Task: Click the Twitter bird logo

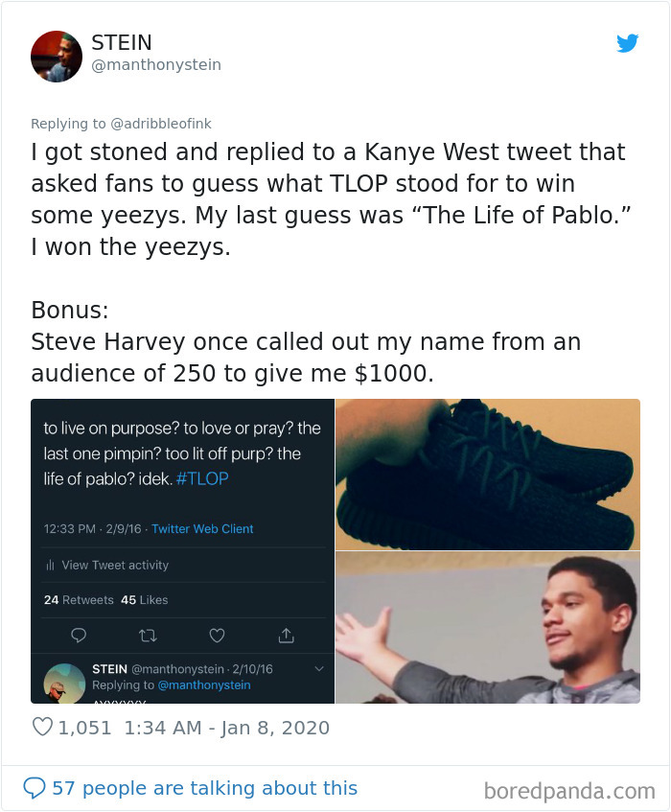Action: click(627, 43)
